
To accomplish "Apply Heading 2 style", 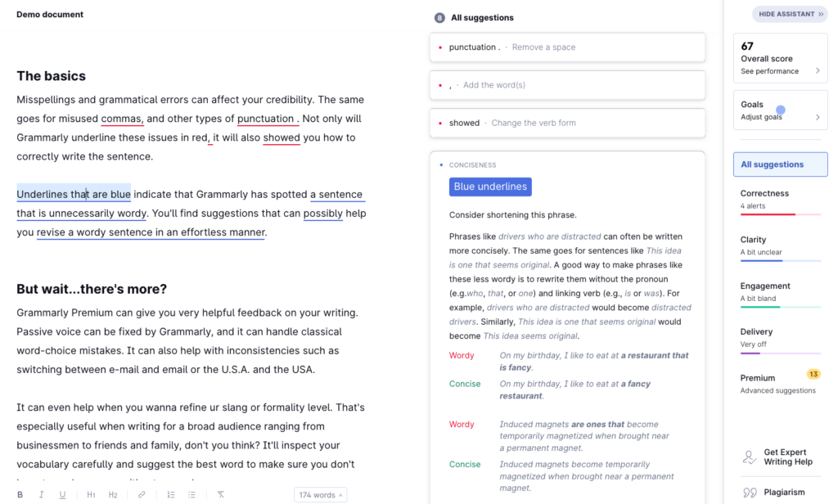I will (113, 495).
